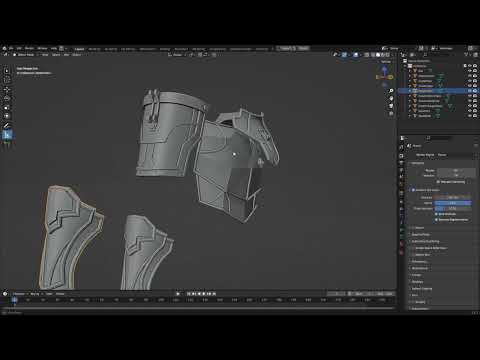Adjust the highlighted blue Factor slider
Screen dimensions: 480x360
(453, 203)
